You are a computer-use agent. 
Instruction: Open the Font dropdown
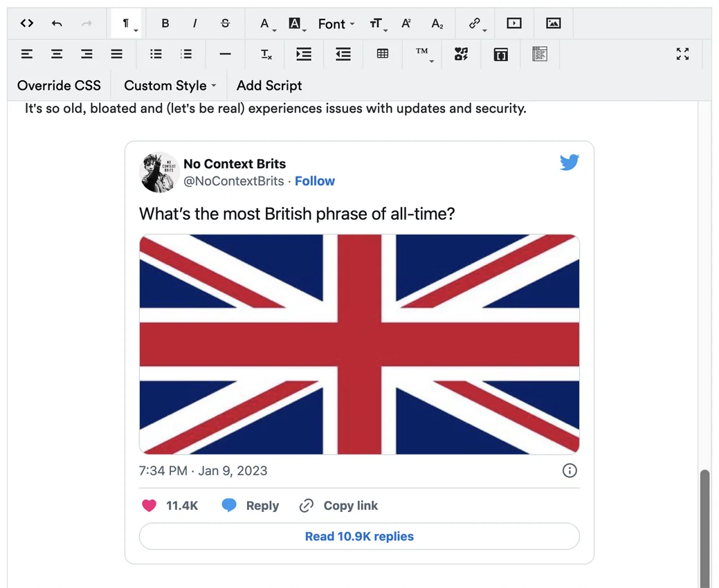pyautogui.click(x=336, y=24)
